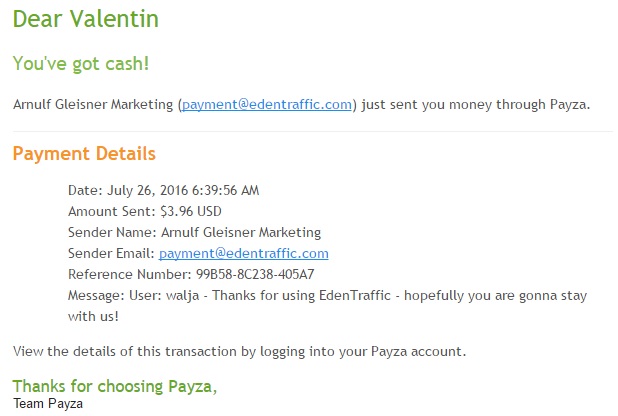Image resolution: width=618 pixels, height=416 pixels.
Task: Click the "Reference Number:" label
Action: click(x=126, y=274)
